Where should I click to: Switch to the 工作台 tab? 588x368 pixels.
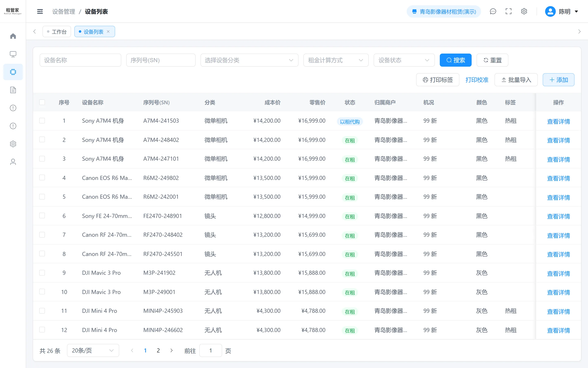(x=57, y=32)
